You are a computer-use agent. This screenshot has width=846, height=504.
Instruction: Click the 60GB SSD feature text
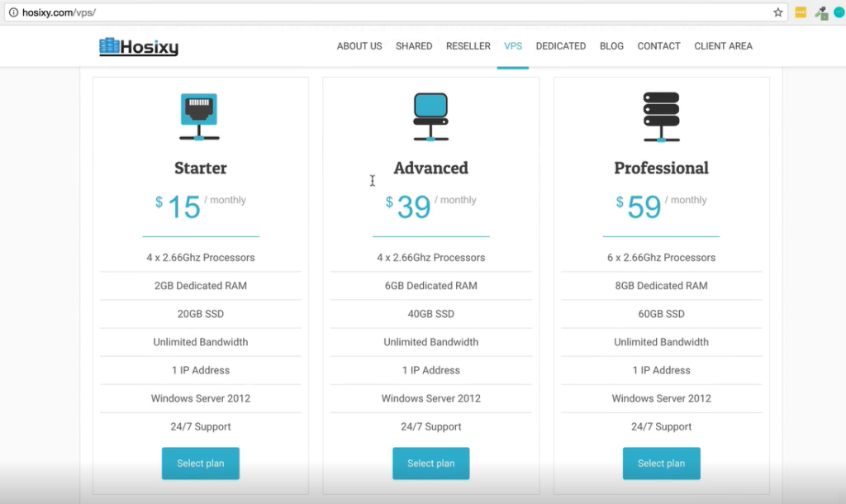tap(662, 314)
